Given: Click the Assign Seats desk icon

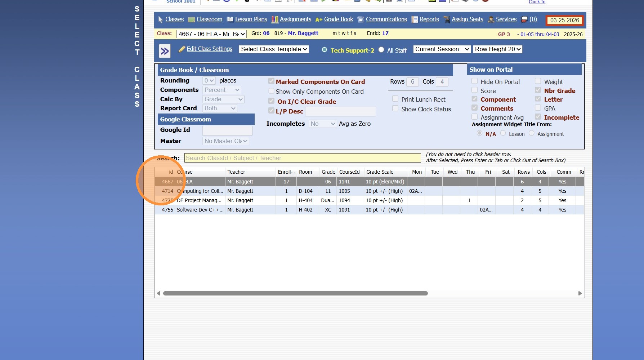Looking at the screenshot, I should coord(447,20).
